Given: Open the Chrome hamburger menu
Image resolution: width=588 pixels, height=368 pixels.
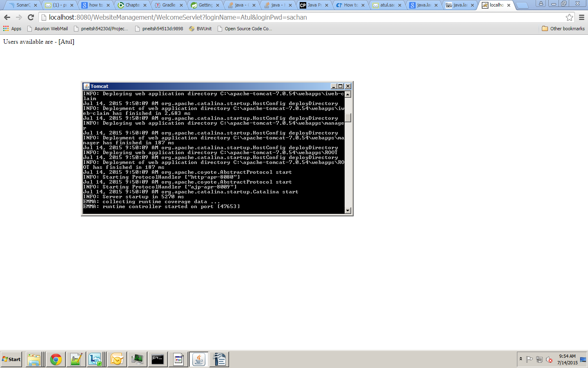Looking at the screenshot, I should coord(581,17).
